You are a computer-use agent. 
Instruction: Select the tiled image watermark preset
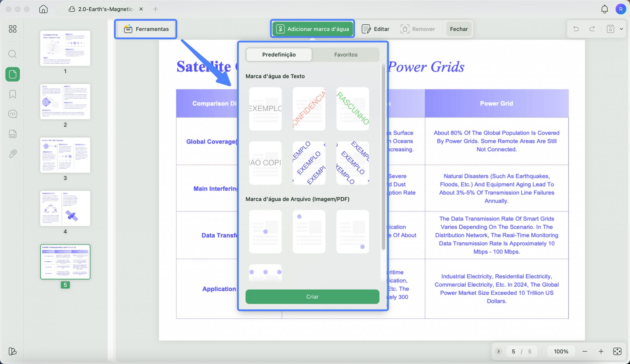(x=265, y=273)
